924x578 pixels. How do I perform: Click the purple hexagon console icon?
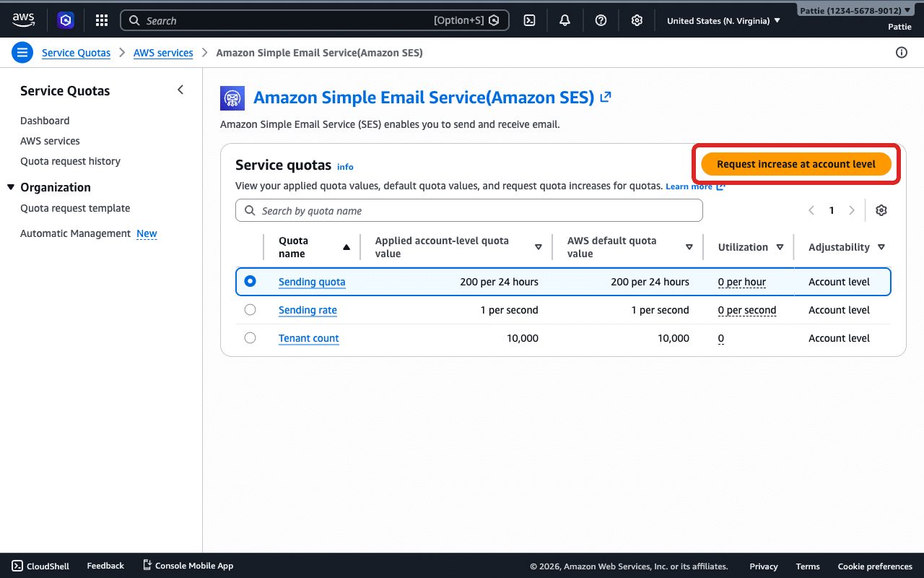coord(66,20)
